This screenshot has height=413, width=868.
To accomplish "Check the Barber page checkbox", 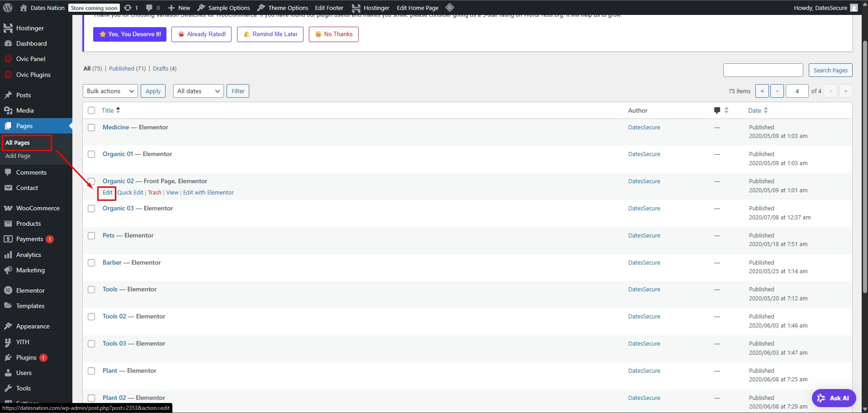I will (91, 263).
